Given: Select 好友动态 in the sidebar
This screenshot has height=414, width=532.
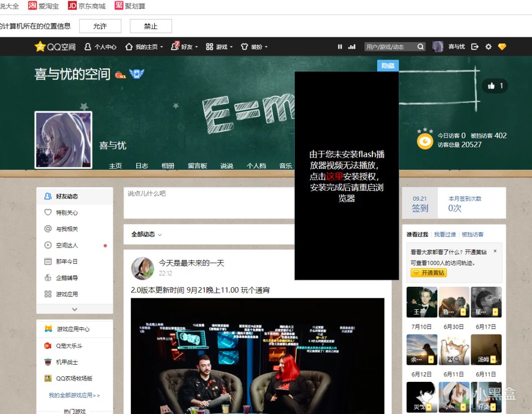Looking at the screenshot, I should coord(74,196).
